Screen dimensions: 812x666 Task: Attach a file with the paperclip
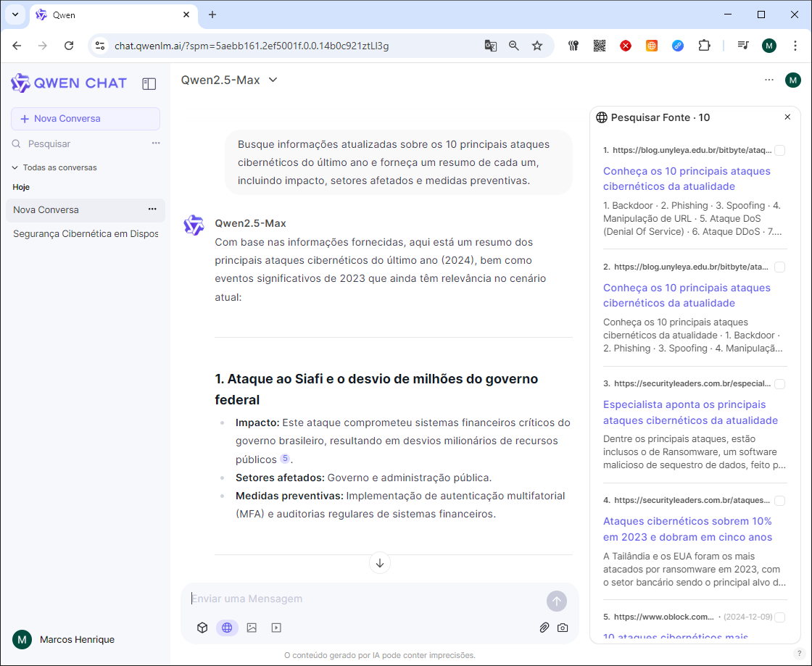coord(544,628)
